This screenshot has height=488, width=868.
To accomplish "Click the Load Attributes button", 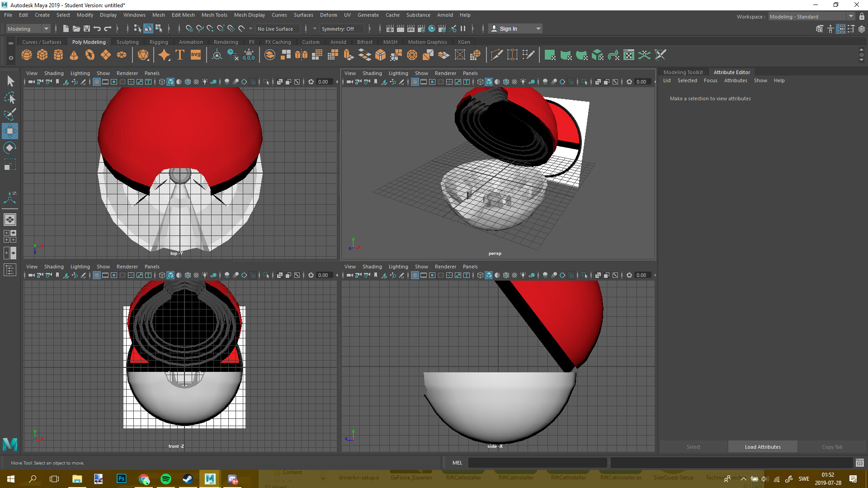I will coord(763,447).
